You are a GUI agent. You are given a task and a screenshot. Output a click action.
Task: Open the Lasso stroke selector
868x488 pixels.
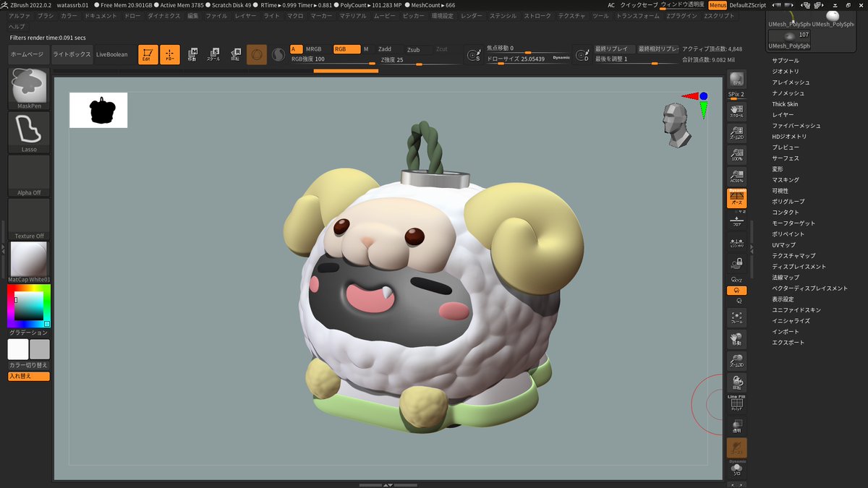coord(29,132)
